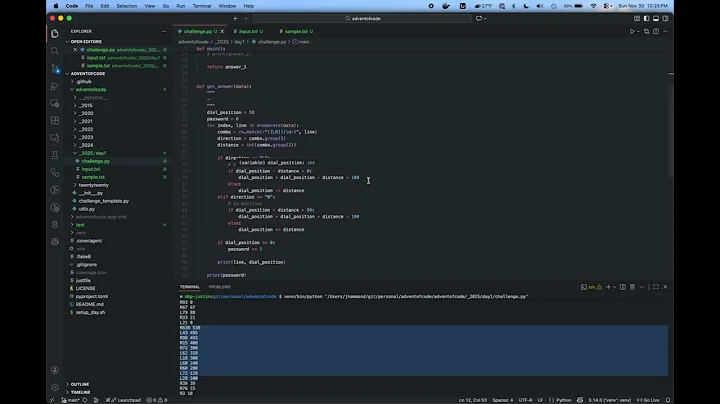Collapse the Open Editors section
Image resolution: width=720 pixels, height=404 pixels.
85,41
